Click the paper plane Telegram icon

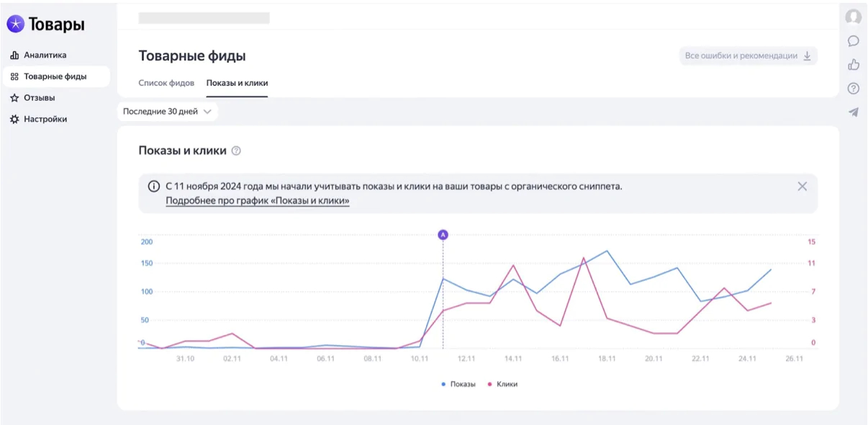[854, 112]
